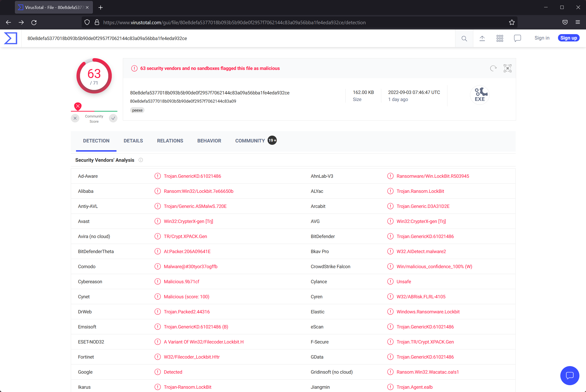Click the upload file icon
Viewport: 586px width, 392px height.
(482, 38)
